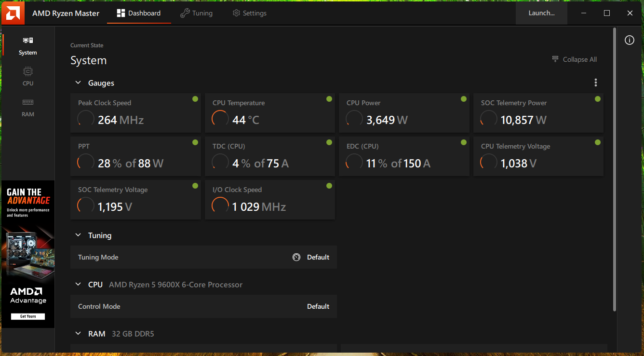Viewport: 644px width, 356px height.
Task: Toggle SOC Telemetry Power status dot
Action: tap(598, 99)
